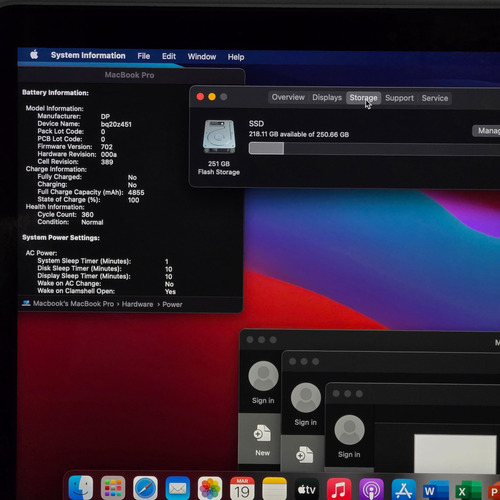Image resolution: width=500 pixels, height=500 pixels.
Task: Click the SSD flash storage drive icon
Action: coord(219,137)
